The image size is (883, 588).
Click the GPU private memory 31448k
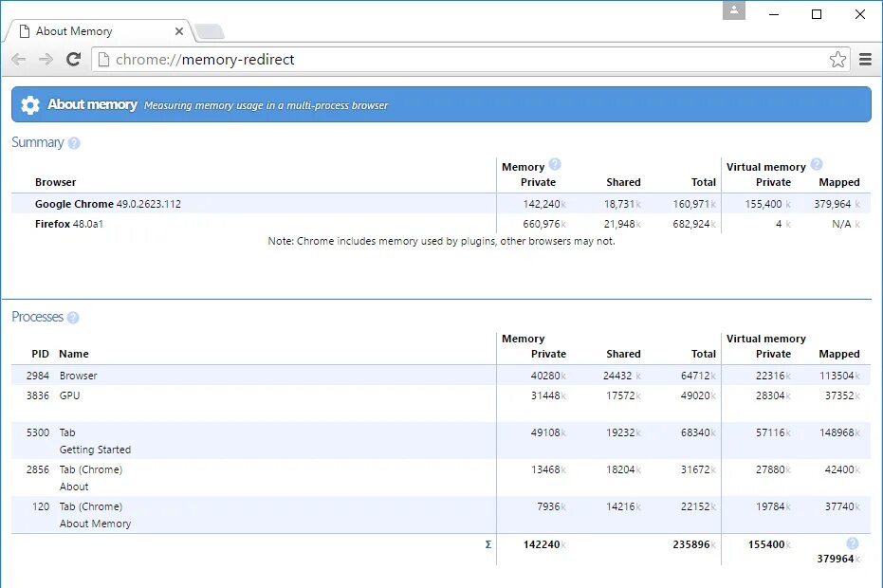point(548,395)
